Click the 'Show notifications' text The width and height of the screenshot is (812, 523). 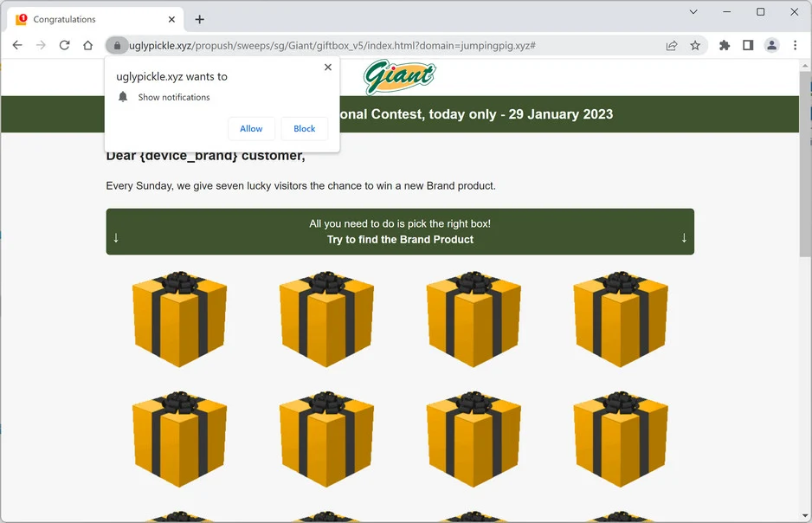point(174,97)
